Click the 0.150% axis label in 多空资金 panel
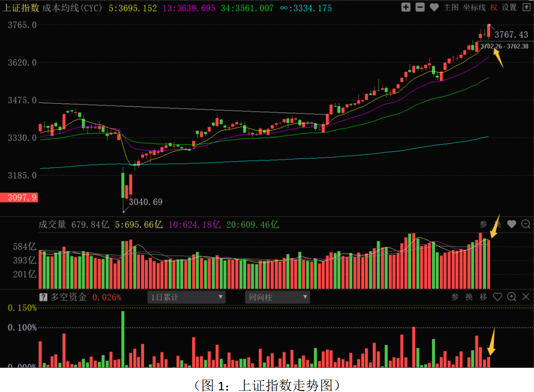Image resolution: width=534 pixels, height=392 pixels. (x=22, y=308)
